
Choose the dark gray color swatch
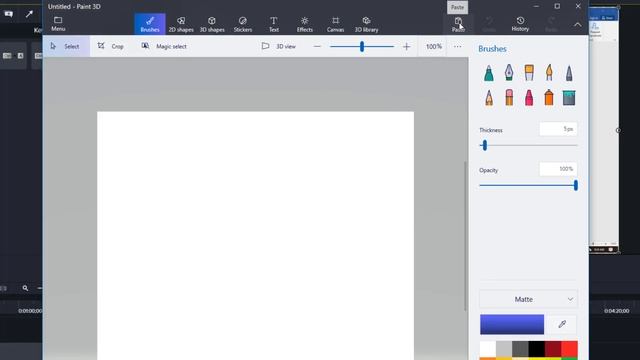(x=520, y=349)
